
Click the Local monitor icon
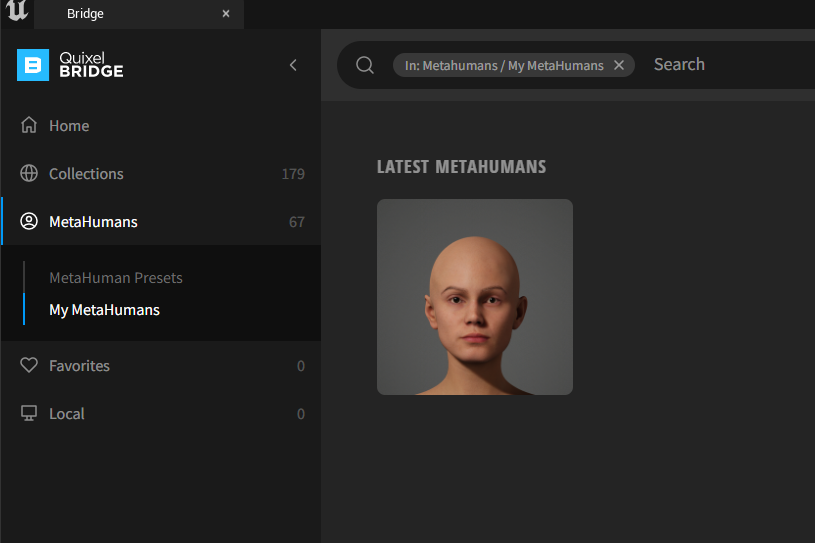(29, 414)
